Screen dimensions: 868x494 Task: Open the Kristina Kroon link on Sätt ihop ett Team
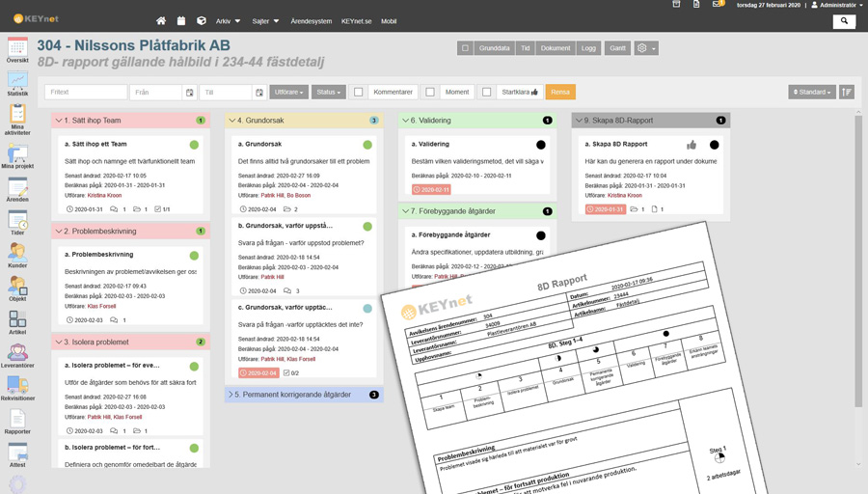[104, 196]
